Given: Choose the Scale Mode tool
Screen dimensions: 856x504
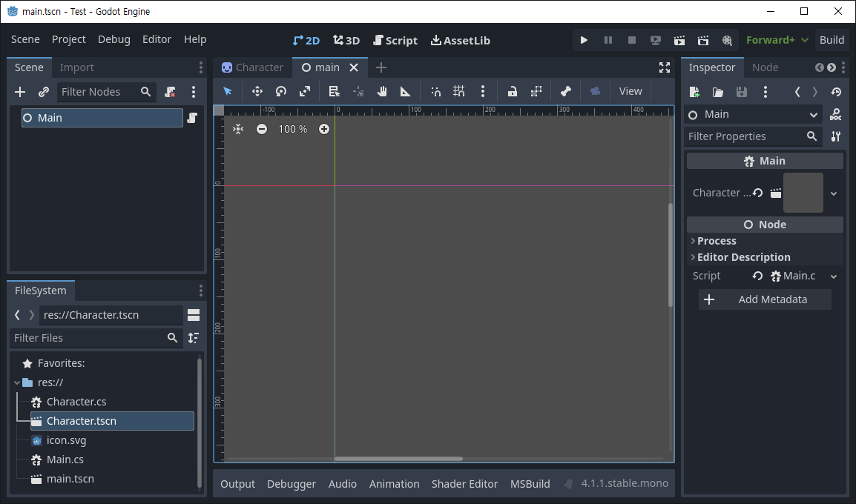Looking at the screenshot, I should 305,91.
